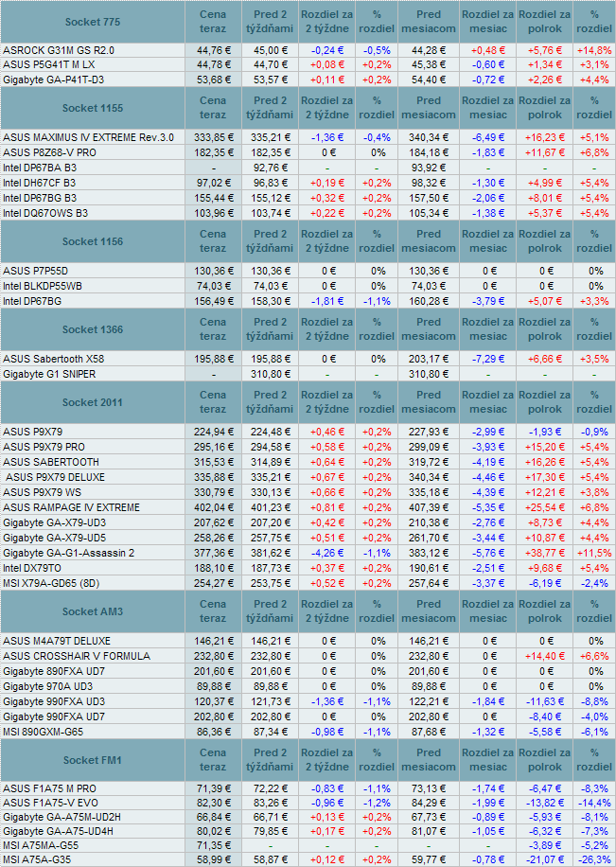Select Gigabyte 990FXA UD3 current price 120,37 €
Image resolution: width=616 pixels, height=867 pixels.
214,701
